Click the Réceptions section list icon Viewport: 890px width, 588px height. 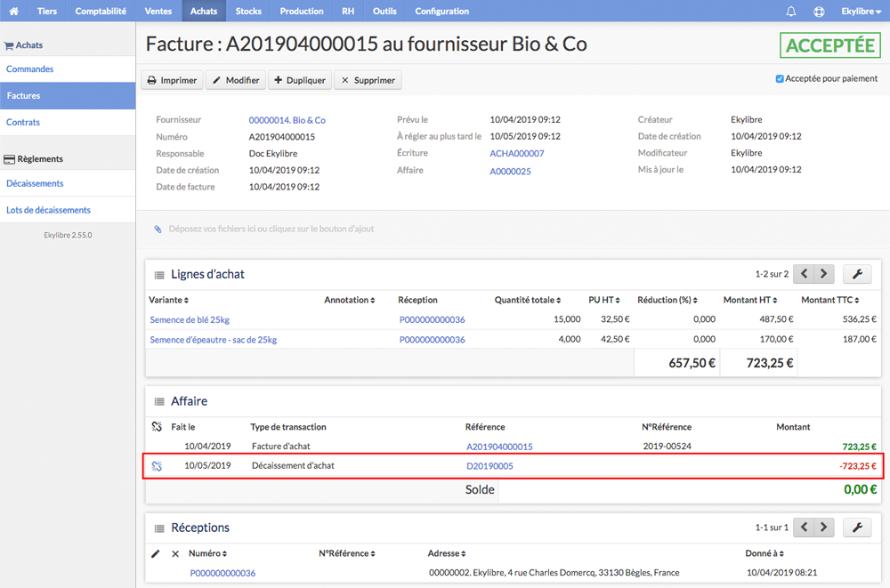[x=159, y=528]
